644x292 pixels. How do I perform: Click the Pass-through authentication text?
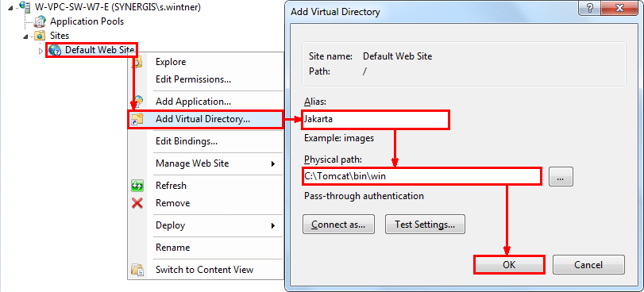click(364, 196)
